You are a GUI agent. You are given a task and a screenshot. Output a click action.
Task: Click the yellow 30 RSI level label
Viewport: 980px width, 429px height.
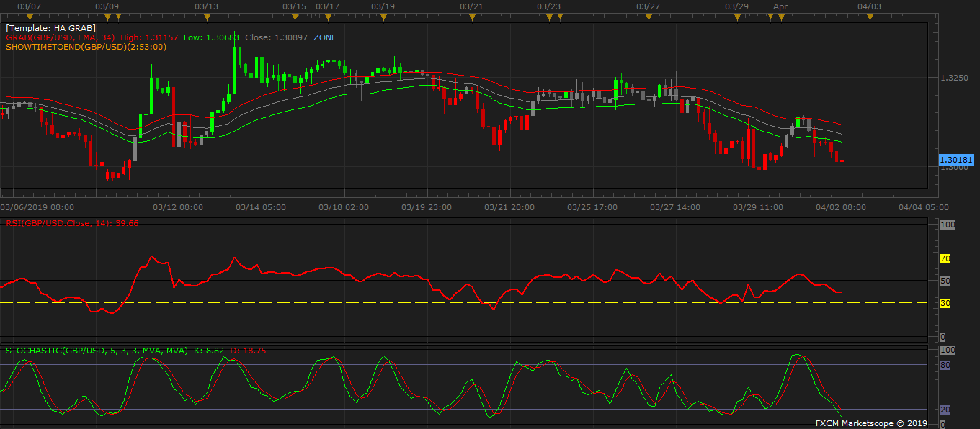945,303
